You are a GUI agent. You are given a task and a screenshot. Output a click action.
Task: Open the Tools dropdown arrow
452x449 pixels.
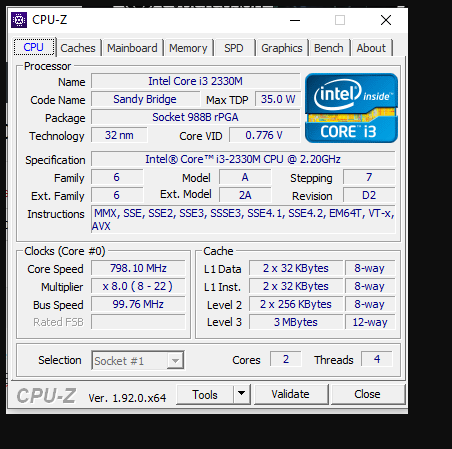pyautogui.click(x=242, y=394)
